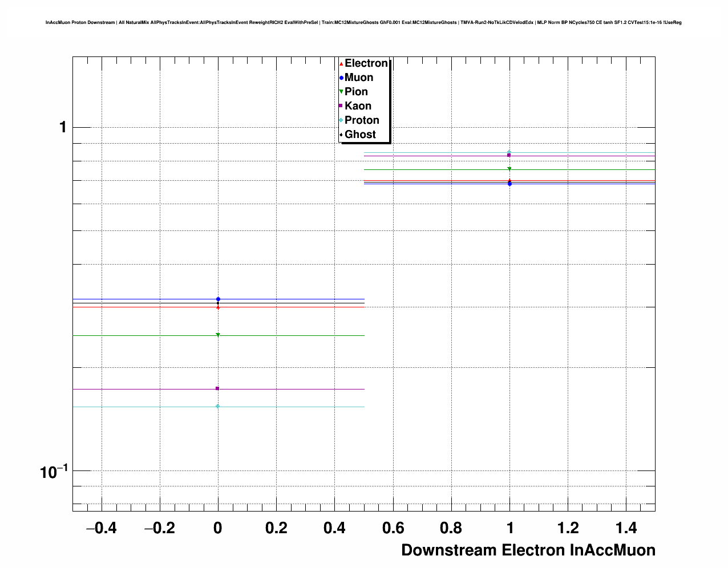The height and width of the screenshot is (568, 728).
Task: Select the blue Muon data point at x=0
Action: pyautogui.click(x=218, y=299)
